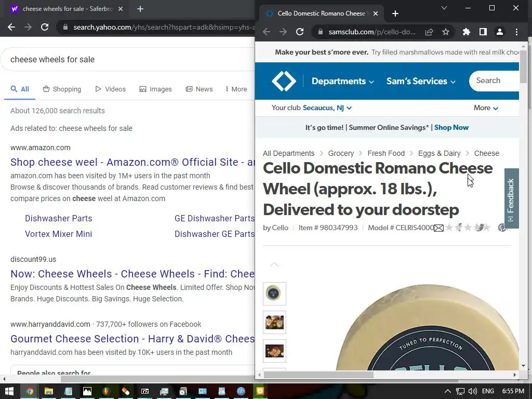Select the third product thumbnail
532x399 pixels.
(274, 351)
